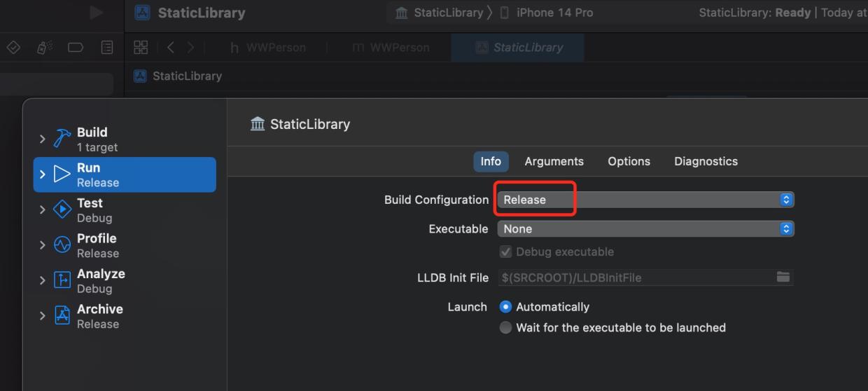This screenshot has height=391, width=868.
Task: Select the StaticLibrary editor tab
Action: point(518,48)
